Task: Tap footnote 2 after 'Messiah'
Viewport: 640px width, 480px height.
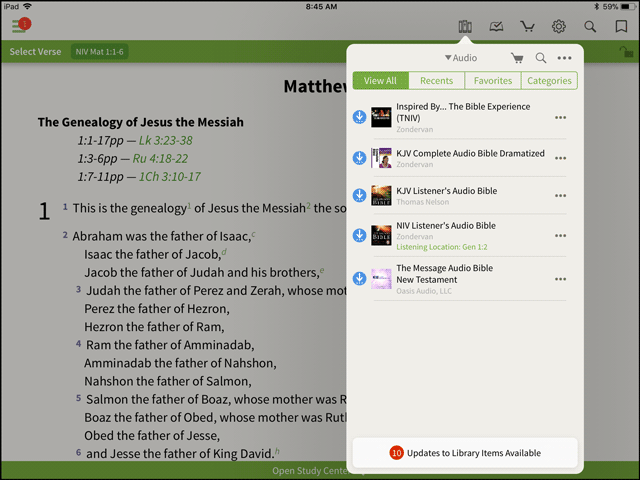Action: coord(309,205)
